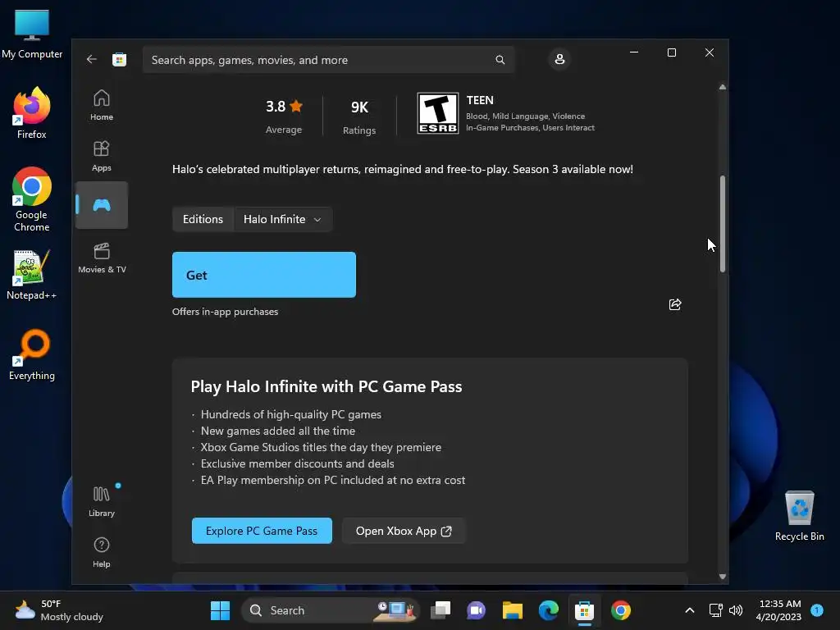This screenshot has width=840, height=630.
Task: Open the Windows Start menu
Action: (x=220, y=610)
